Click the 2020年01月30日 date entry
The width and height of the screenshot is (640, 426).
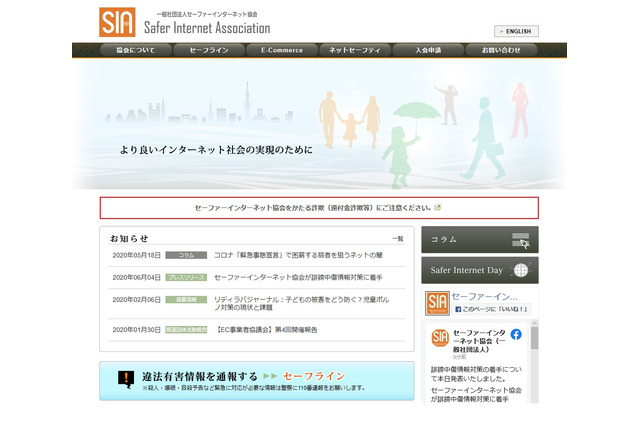tap(136, 330)
